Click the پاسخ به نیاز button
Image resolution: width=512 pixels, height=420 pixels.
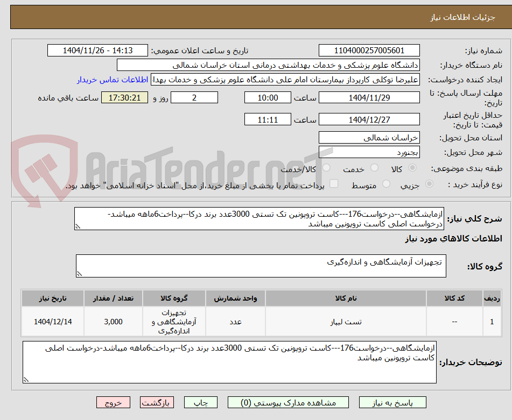point(392,403)
